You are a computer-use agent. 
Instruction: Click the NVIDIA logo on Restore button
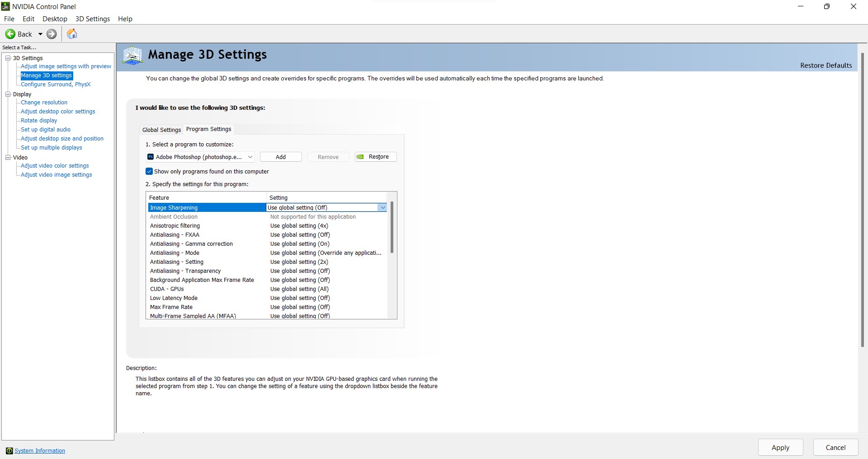coord(360,157)
